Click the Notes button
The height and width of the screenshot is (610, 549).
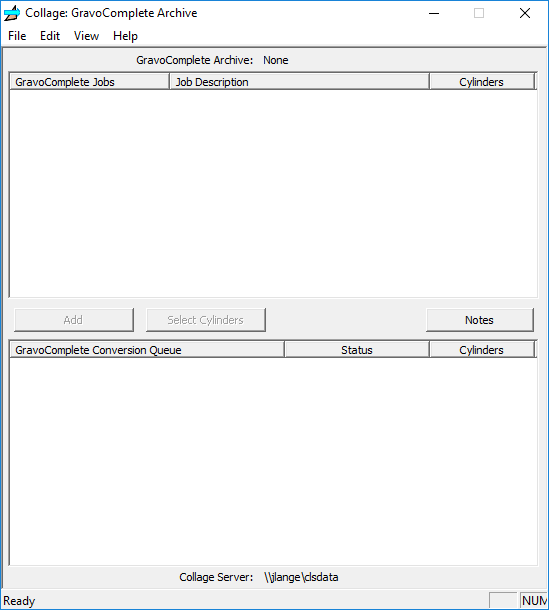pyautogui.click(x=480, y=320)
